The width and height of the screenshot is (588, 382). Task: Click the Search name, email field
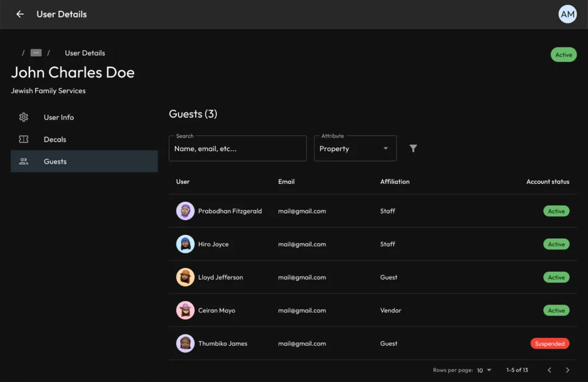238,148
